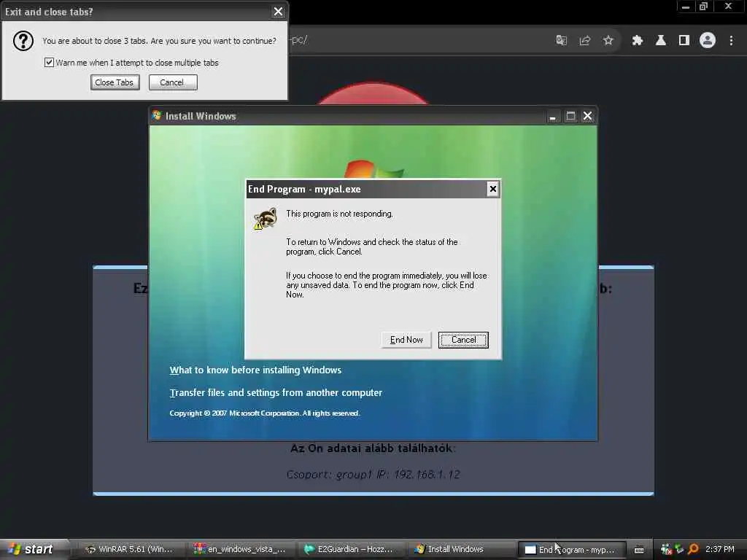Click End Now to terminate mypal.exe

[406, 340]
